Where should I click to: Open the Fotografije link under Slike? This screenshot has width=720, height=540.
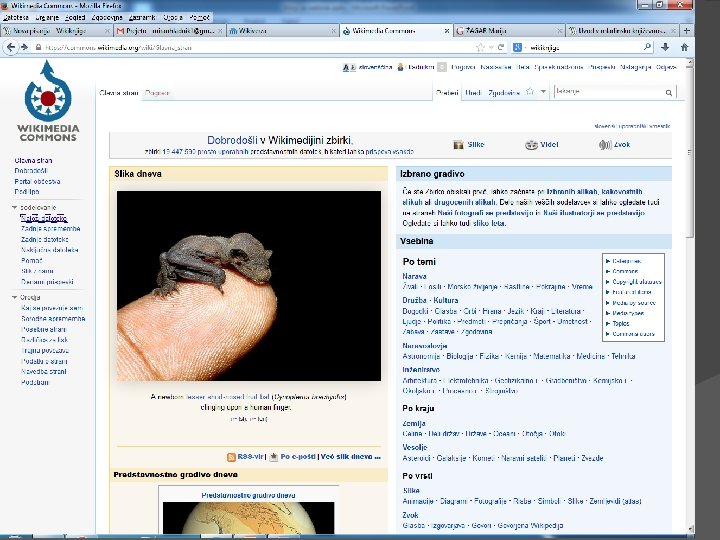[490, 501]
